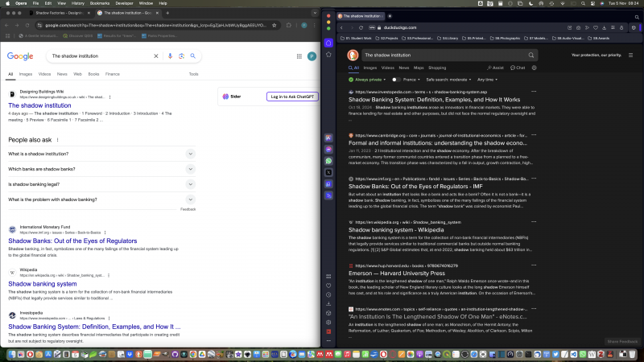Open Opera sidebar downloads icon
The width and height of the screenshot is (644, 362).
(328, 304)
